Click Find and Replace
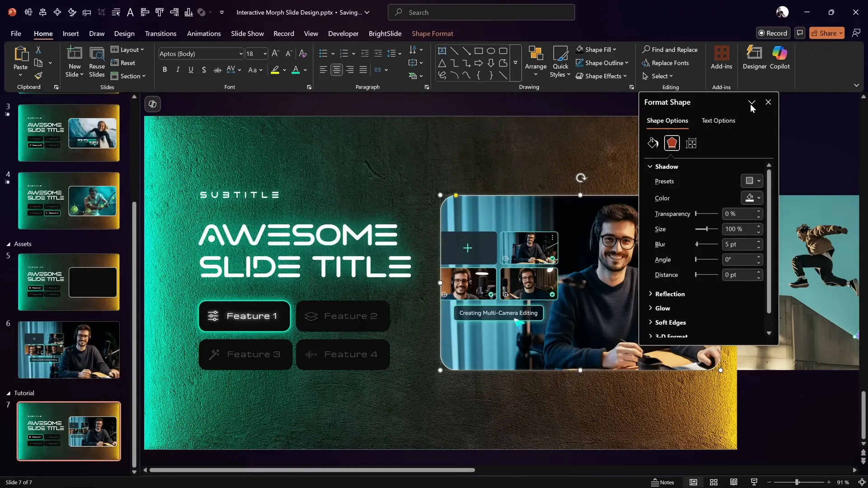Screen dimensions: 868x488 coord(670,50)
